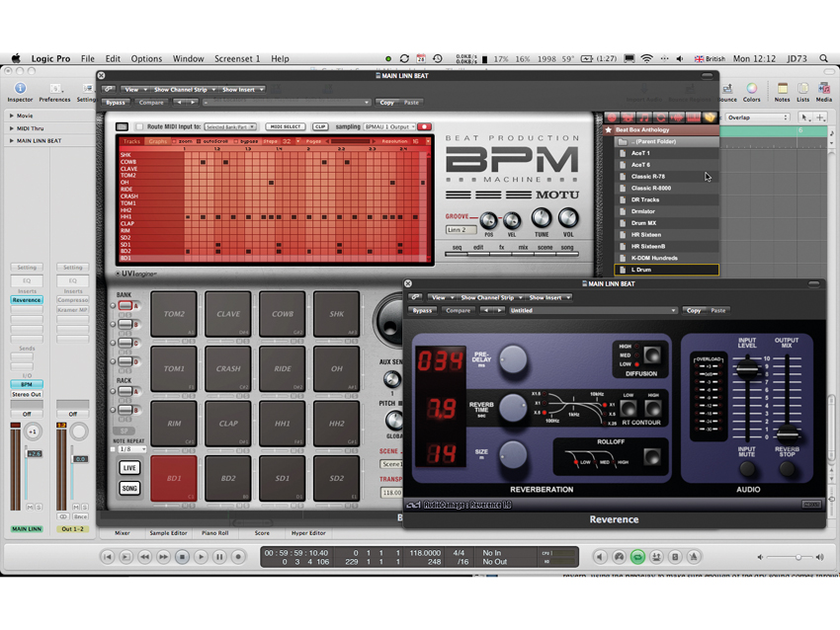
Task: Click the CLIP button in BPM
Action: (x=320, y=126)
